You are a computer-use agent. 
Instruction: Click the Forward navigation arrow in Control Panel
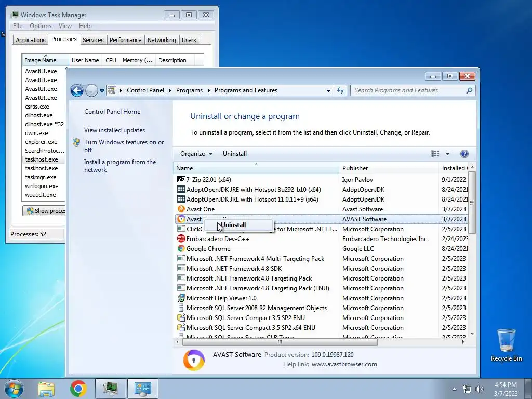tap(91, 90)
